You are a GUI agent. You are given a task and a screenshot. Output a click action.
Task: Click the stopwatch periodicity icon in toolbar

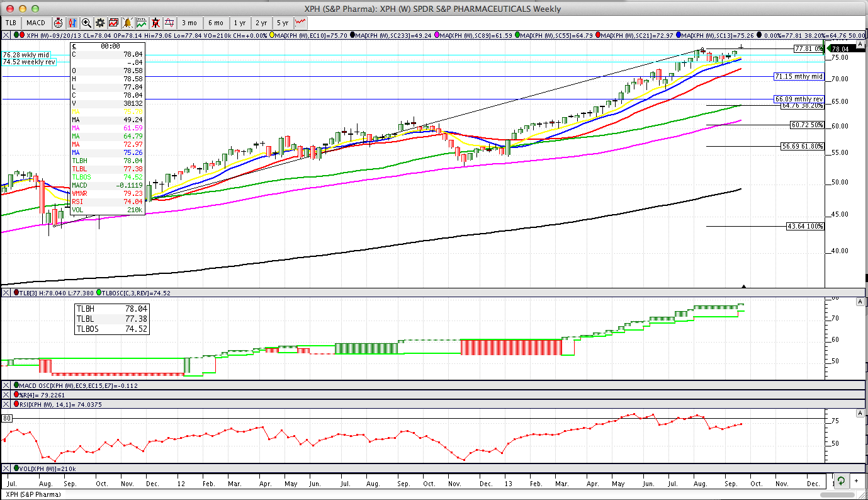(58, 23)
